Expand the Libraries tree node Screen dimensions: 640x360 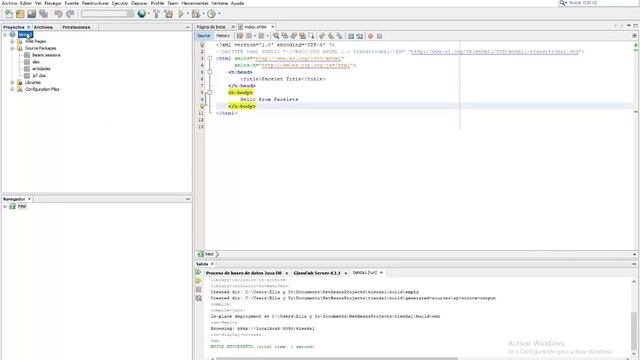click(x=12, y=82)
